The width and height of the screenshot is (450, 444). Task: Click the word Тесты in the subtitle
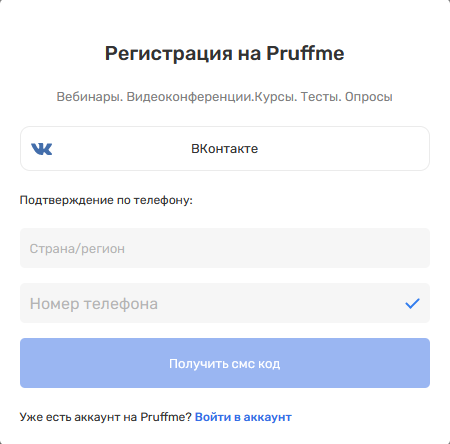[x=320, y=97]
